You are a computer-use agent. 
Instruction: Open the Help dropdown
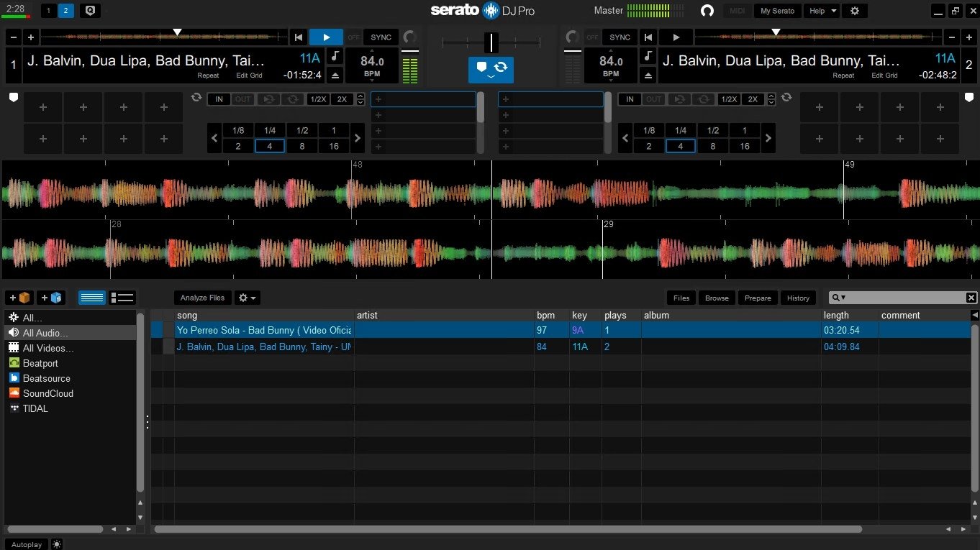[x=822, y=11]
